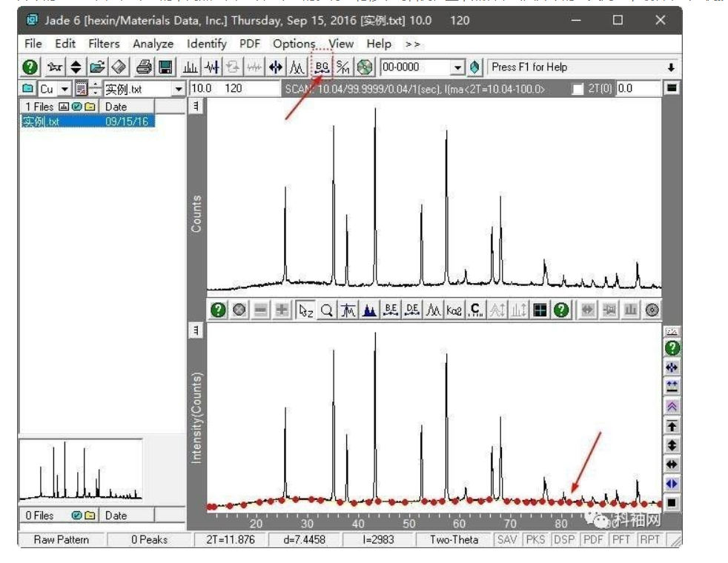Open the Identify menu
This screenshot has height=563, width=728.
[207, 44]
